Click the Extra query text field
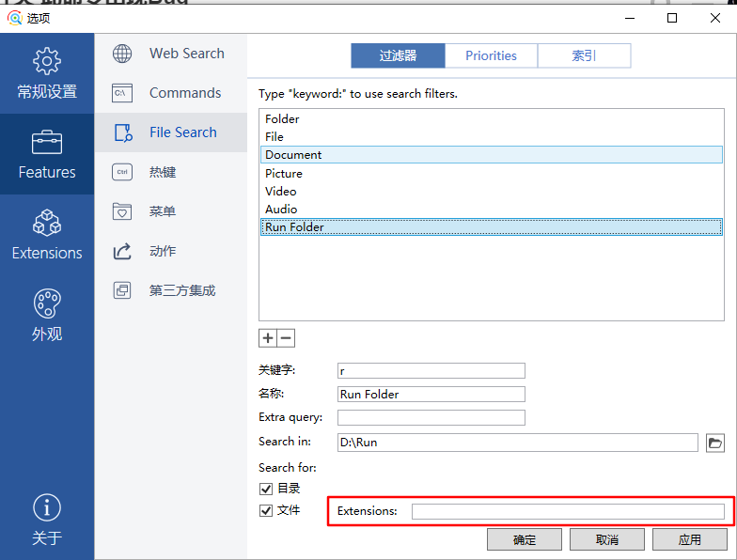737x560 pixels. 431,417
